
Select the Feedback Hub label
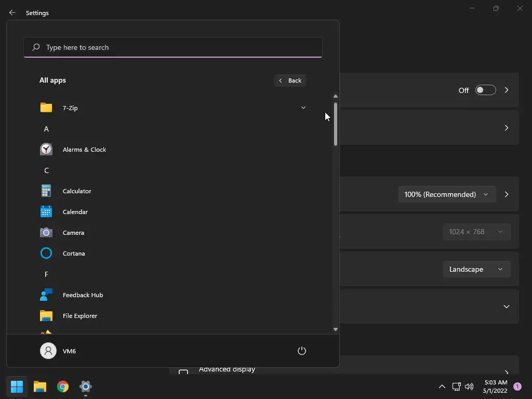(x=83, y=295)
